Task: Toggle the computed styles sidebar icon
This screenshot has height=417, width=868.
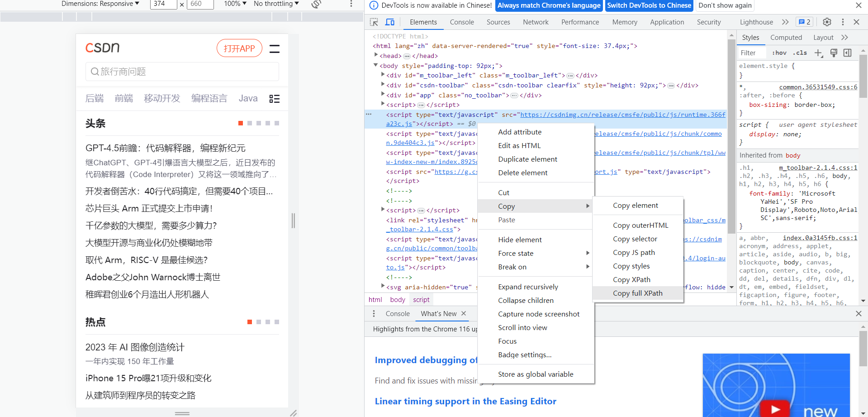Action: click(847, 53)
